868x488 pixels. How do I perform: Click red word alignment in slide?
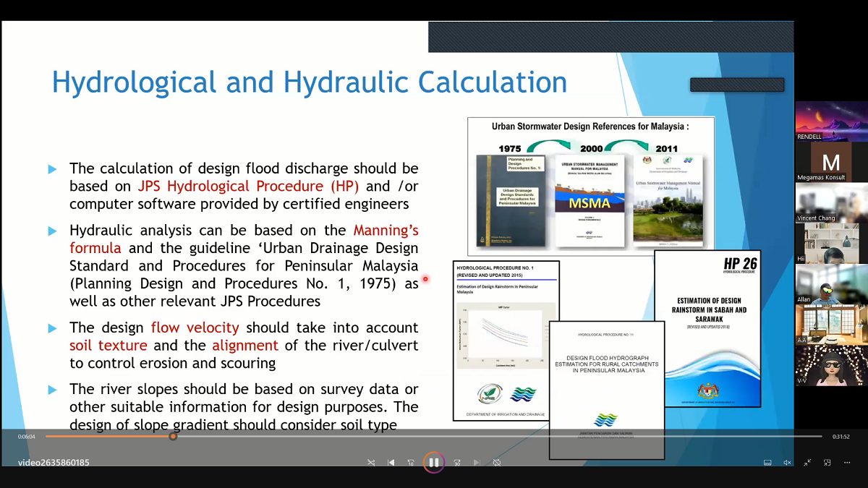click(245, 346)
